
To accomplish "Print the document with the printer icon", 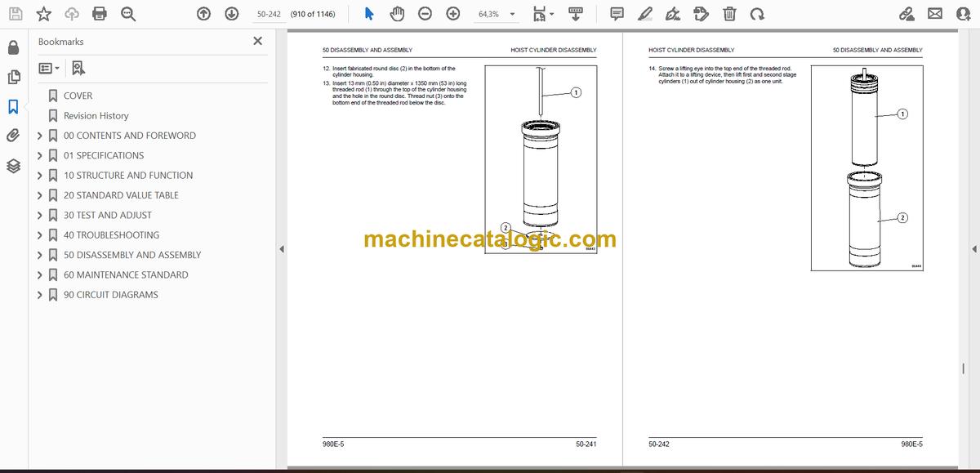I will (100, 14).
